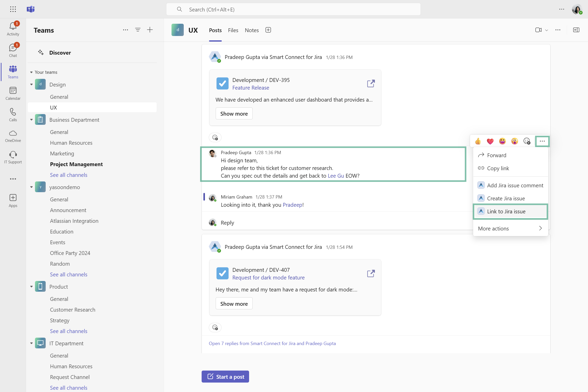Open the profile avatar in top right
The image size is (588, 392).
(x=577, y=9)
